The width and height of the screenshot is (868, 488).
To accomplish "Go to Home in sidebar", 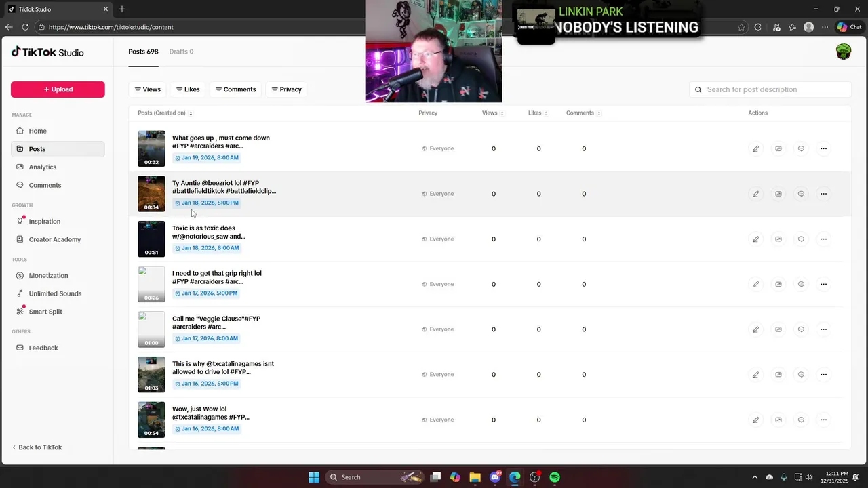I will 58,131.
